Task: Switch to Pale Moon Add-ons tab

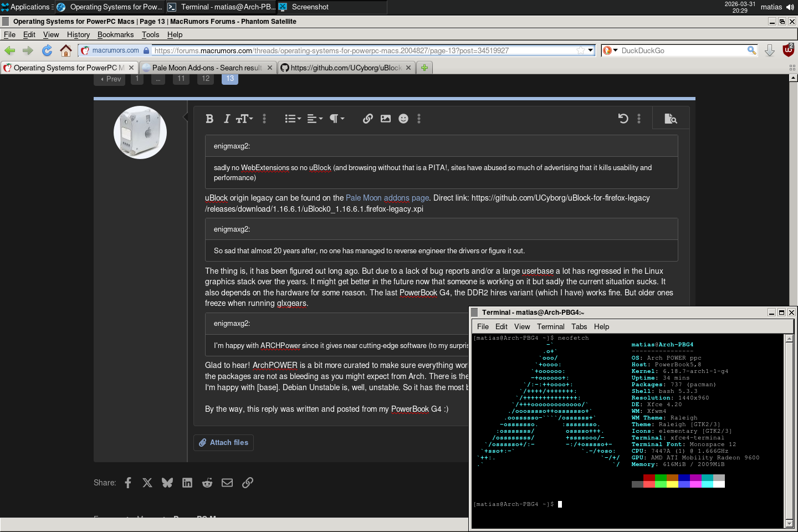Action: [207, 68]
